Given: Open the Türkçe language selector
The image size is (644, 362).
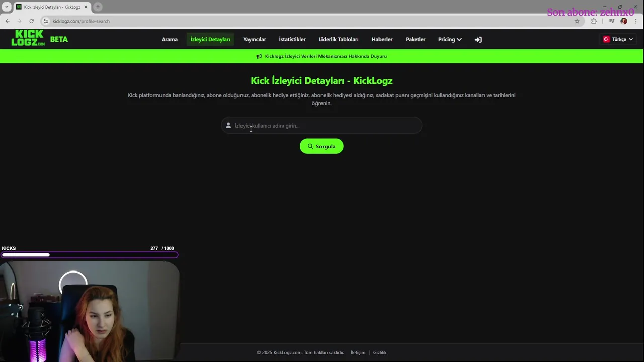Looking at the screenshot, I should [x=618, y=39].
